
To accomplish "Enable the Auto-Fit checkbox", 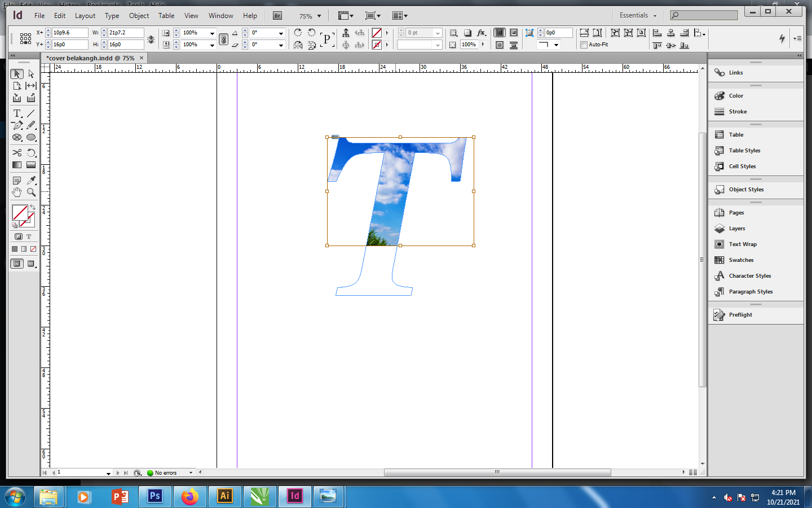I will click(x=584, y=45).
